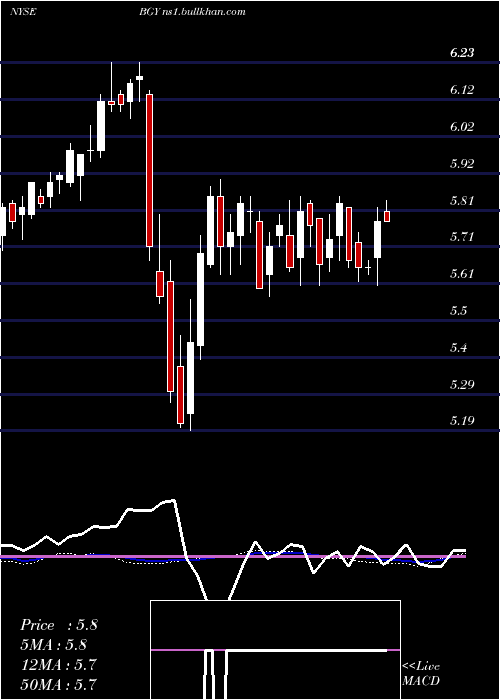Click the <<Live MACD label
Image resolution: width=500 pixels, height=700 pixels.
(421, 673)
